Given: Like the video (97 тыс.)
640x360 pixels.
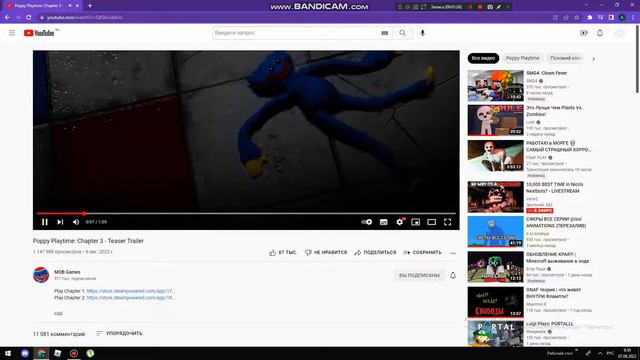Looking at the screenshot, I should [282, 253].
